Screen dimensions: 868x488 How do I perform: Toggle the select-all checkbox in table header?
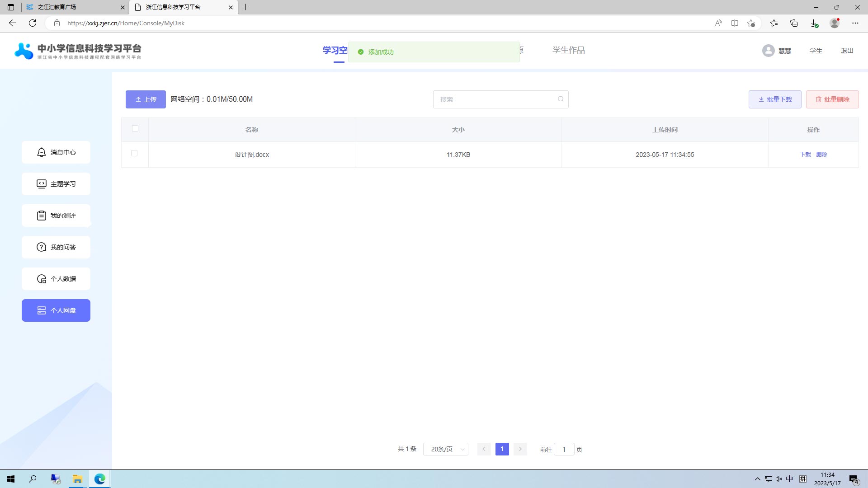click(135, 128)
